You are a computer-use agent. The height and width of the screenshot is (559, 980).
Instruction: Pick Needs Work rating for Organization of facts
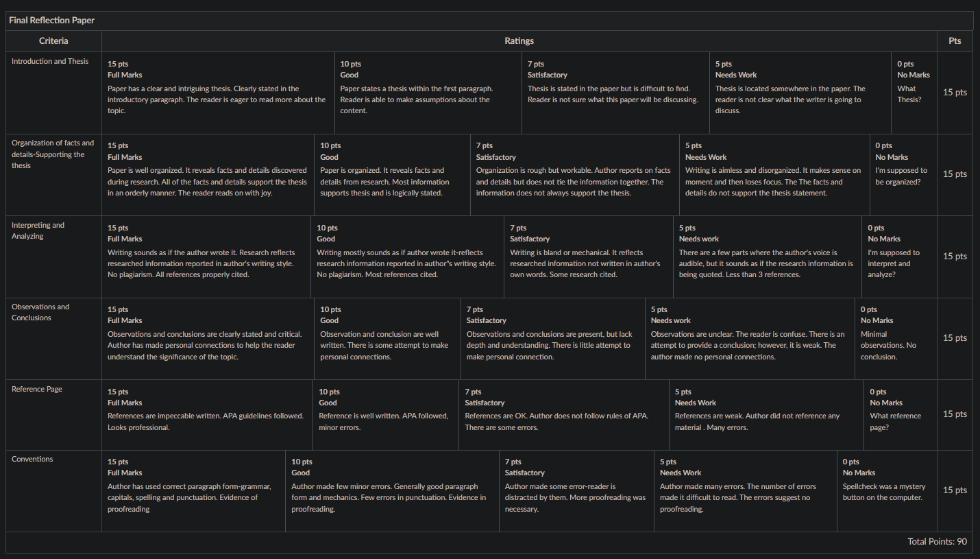(774, 175)
